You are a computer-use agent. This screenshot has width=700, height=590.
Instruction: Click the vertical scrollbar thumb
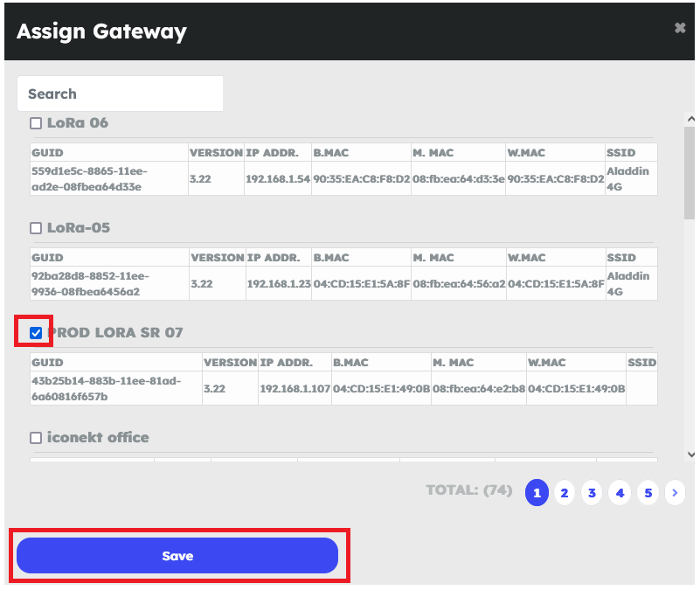coord(690,170)
